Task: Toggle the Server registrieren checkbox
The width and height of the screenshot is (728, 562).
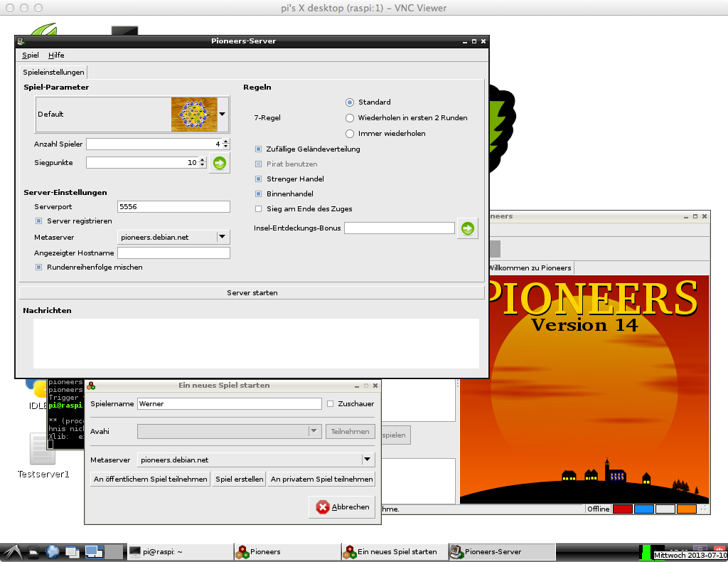Action: pos(39,221)
